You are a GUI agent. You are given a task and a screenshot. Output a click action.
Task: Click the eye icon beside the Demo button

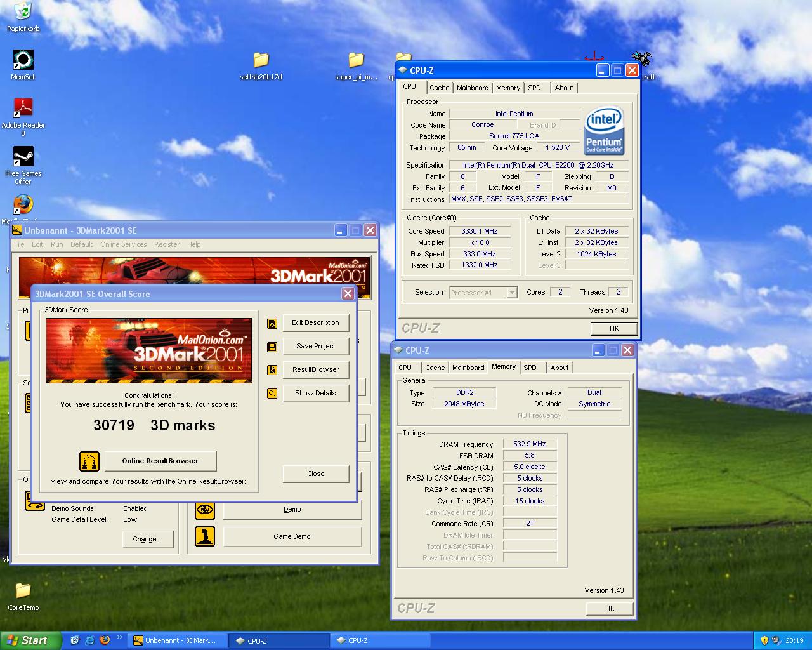pyautogui.click(x=205, y=509)
